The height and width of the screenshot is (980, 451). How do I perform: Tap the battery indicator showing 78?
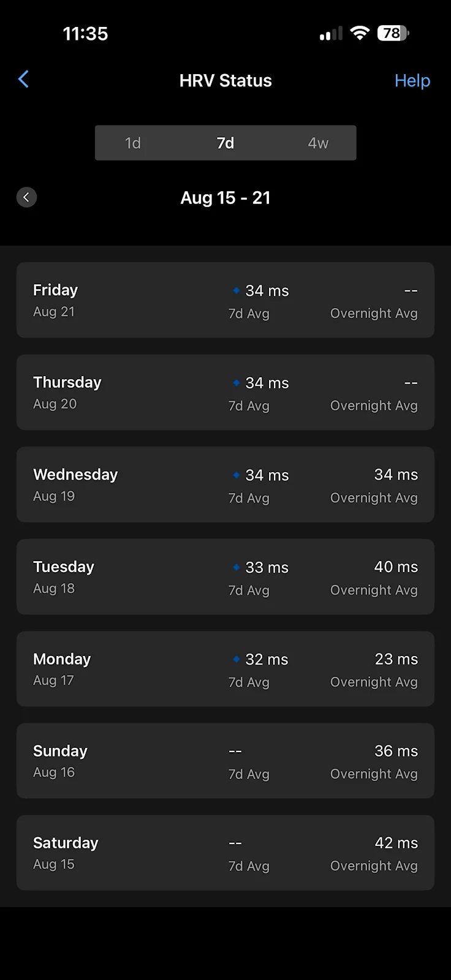[393, 33]
